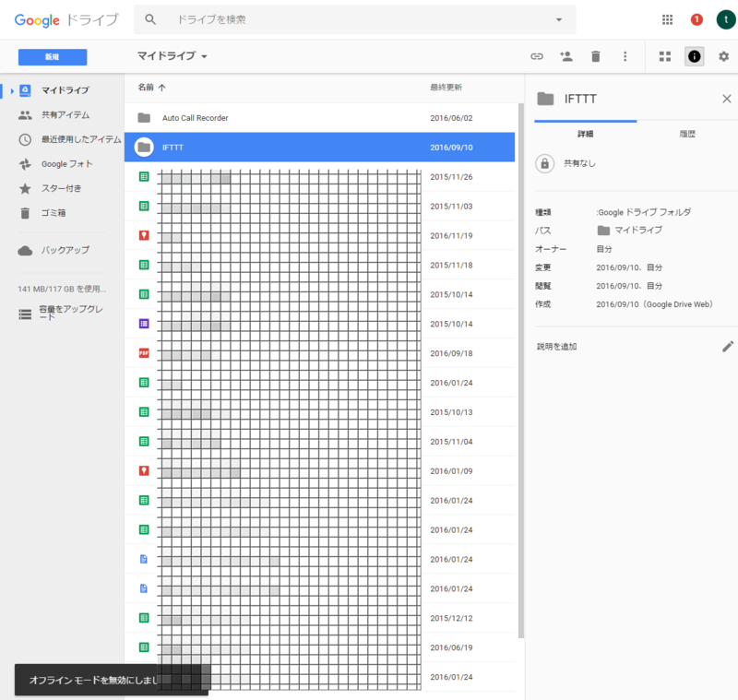Open the account avatar menu
Viewport: 738px width, 700px height.
(x=726, y=19)
